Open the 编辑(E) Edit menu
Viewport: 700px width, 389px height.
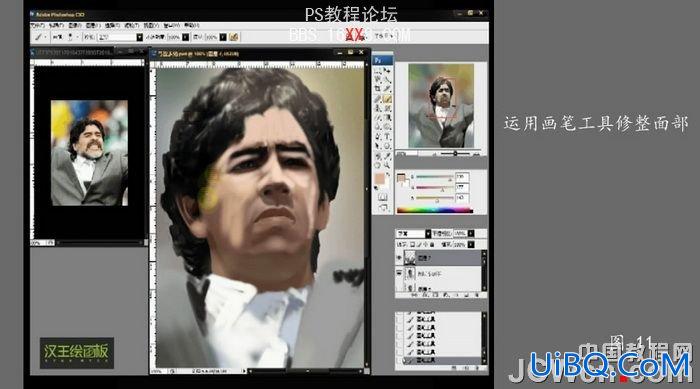[56, 25]
